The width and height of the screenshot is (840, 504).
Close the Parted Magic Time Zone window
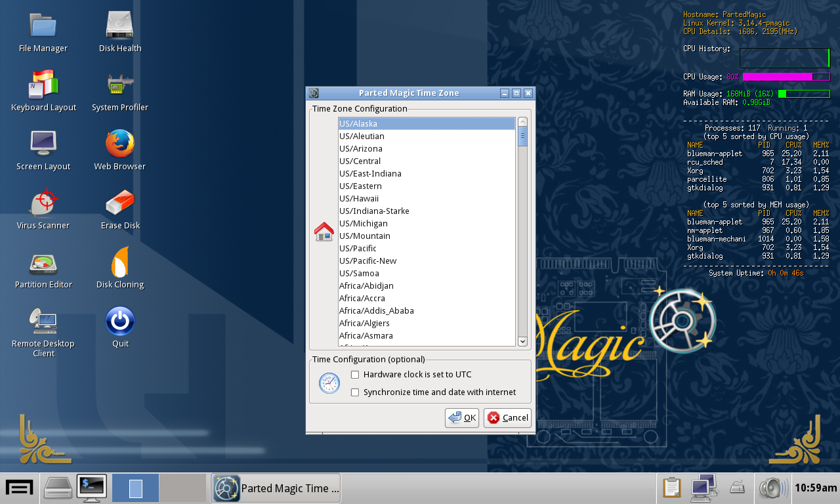[528, 93]
